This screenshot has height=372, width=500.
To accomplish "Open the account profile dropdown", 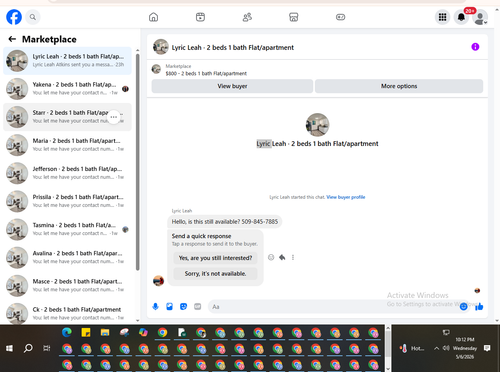I will (480, 17).
